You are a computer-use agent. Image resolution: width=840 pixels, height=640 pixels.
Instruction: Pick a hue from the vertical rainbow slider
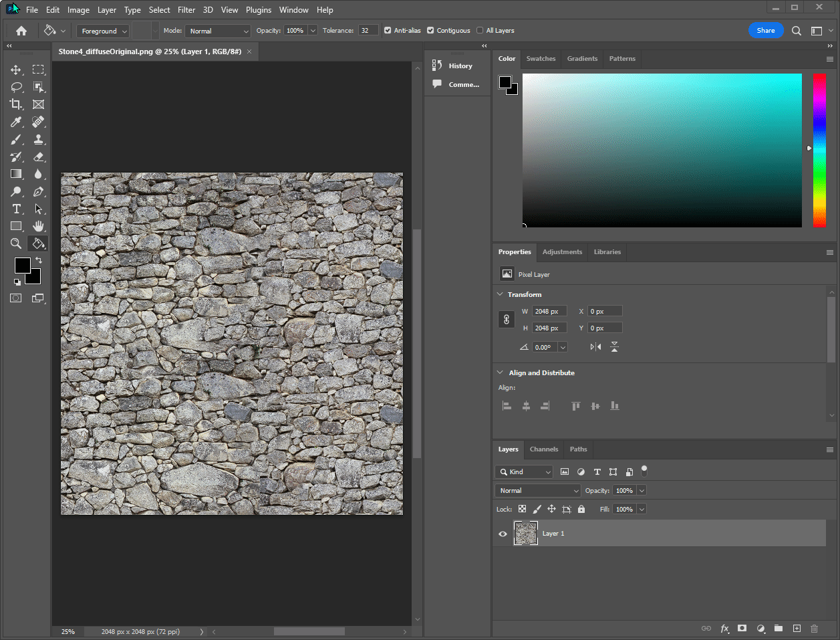pos(820,150)
